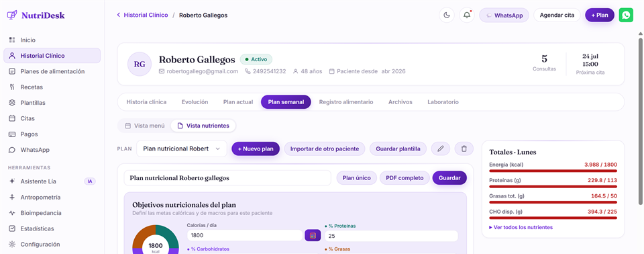Click the Bioimpedancia pulse icon

[12, 213]
